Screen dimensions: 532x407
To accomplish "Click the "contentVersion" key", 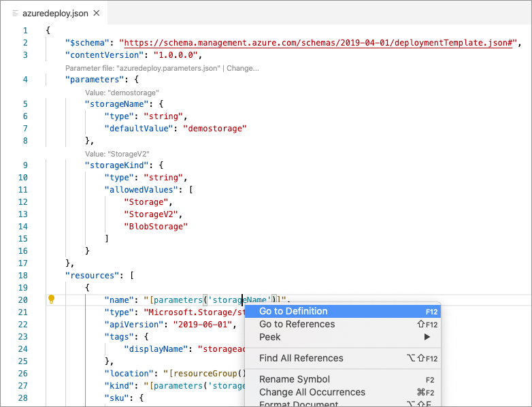I will pos(105,55).
